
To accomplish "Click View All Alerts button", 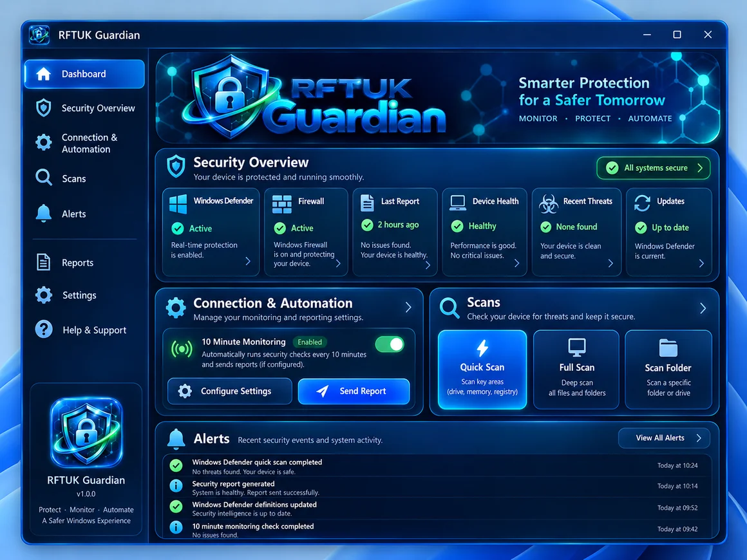I will 664,438.
